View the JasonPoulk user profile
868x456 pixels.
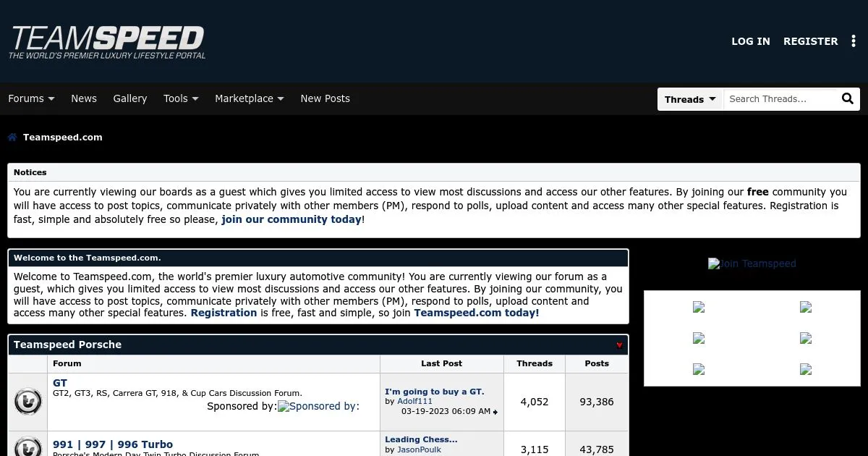[419, 449]
